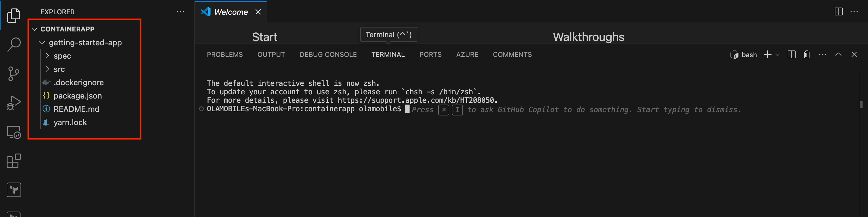Click the terminal scrollbar thumb
868x217 pixels.
(861, 105)
